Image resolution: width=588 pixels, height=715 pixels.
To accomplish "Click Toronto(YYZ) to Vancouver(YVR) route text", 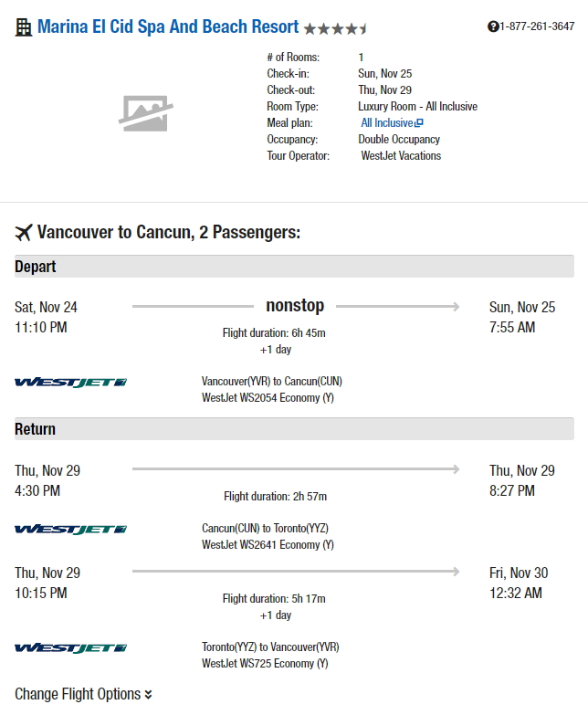I will tap(270, 647).
